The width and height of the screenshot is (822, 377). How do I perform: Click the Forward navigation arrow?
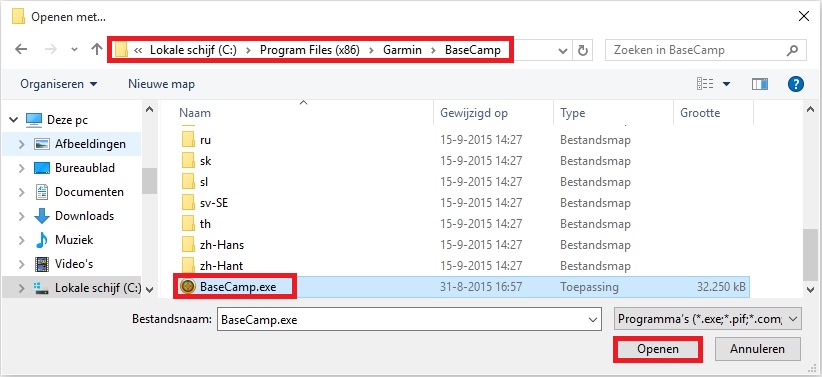[x=50, y=50]
